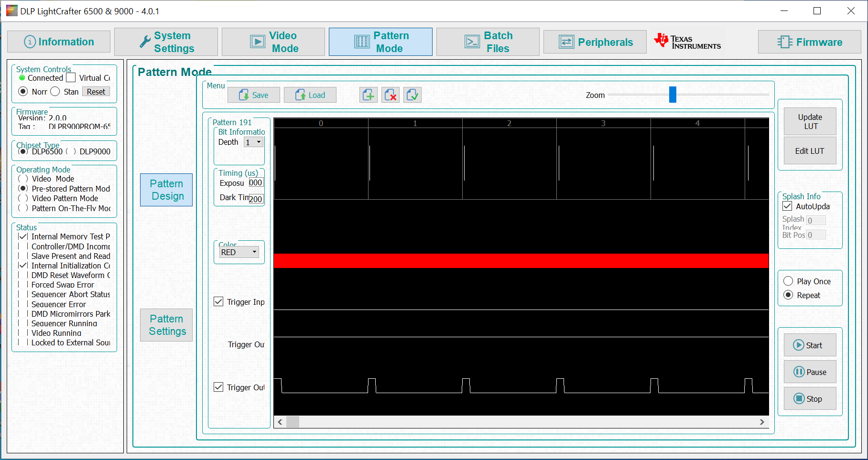Click the Firmware chip icon
This screenshot has width=868, height=460.
tap(785, 42)
